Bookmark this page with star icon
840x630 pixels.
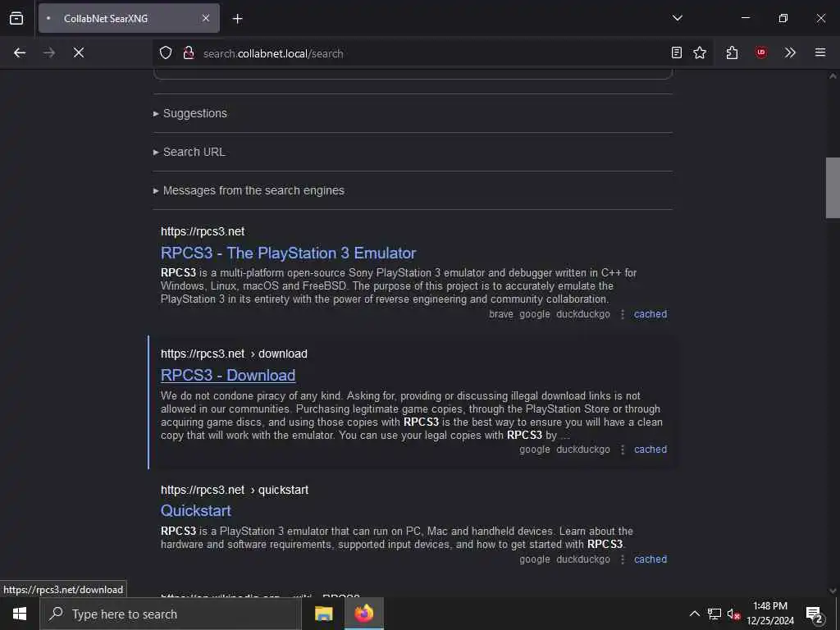[x=700, y=52]
